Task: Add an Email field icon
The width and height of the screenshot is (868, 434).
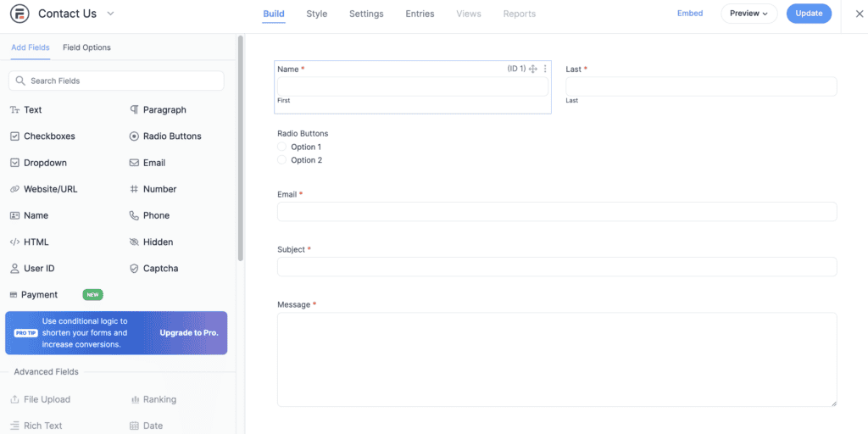Action: point(134,163)
